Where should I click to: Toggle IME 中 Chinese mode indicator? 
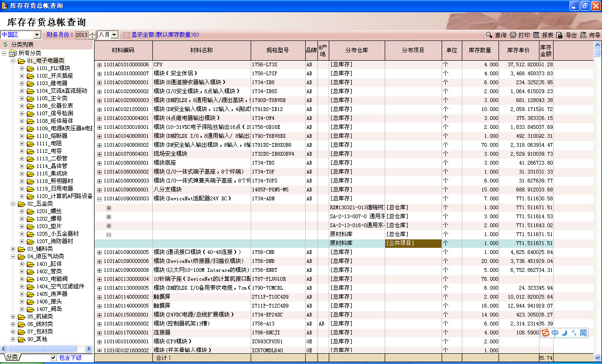click(555, 333)
